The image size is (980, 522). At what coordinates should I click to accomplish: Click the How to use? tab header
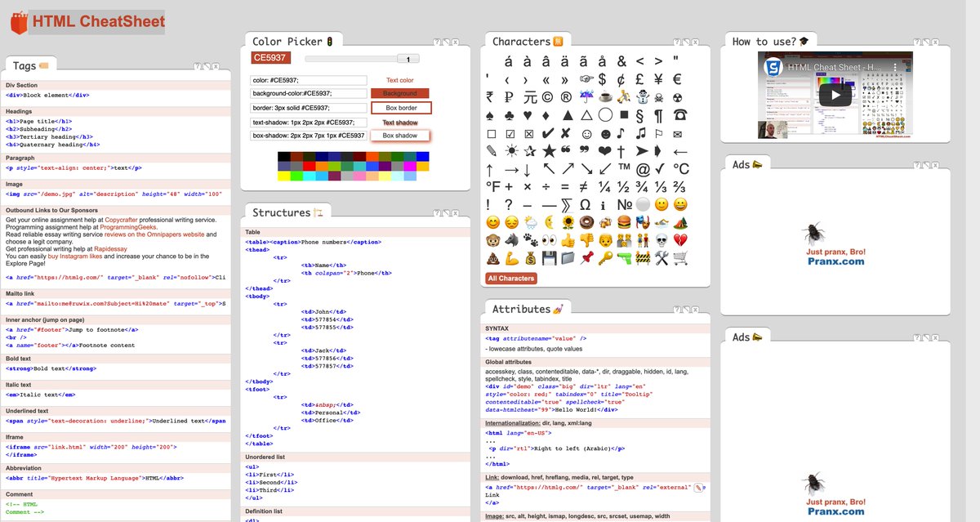tap(769, 41)
